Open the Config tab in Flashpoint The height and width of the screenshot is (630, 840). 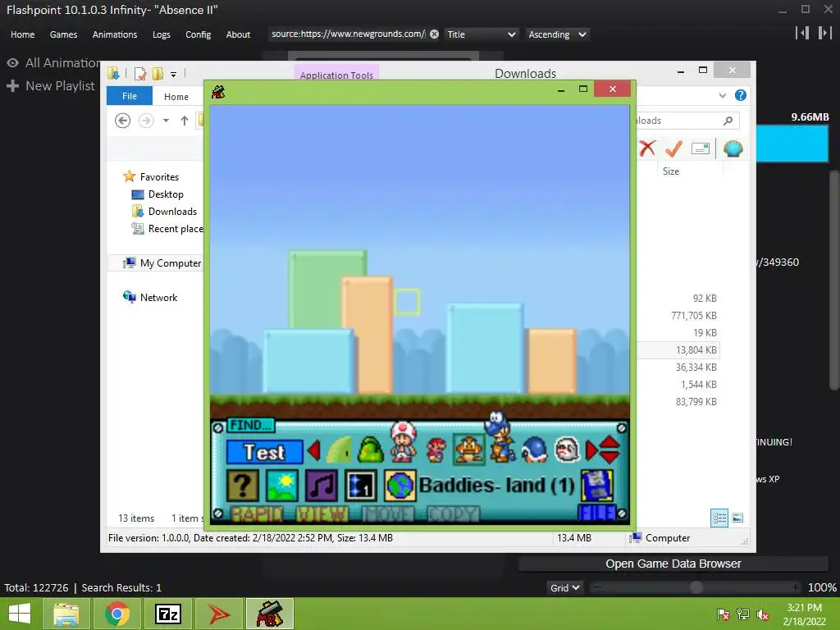pyautogui.click(x=199, y=34)
